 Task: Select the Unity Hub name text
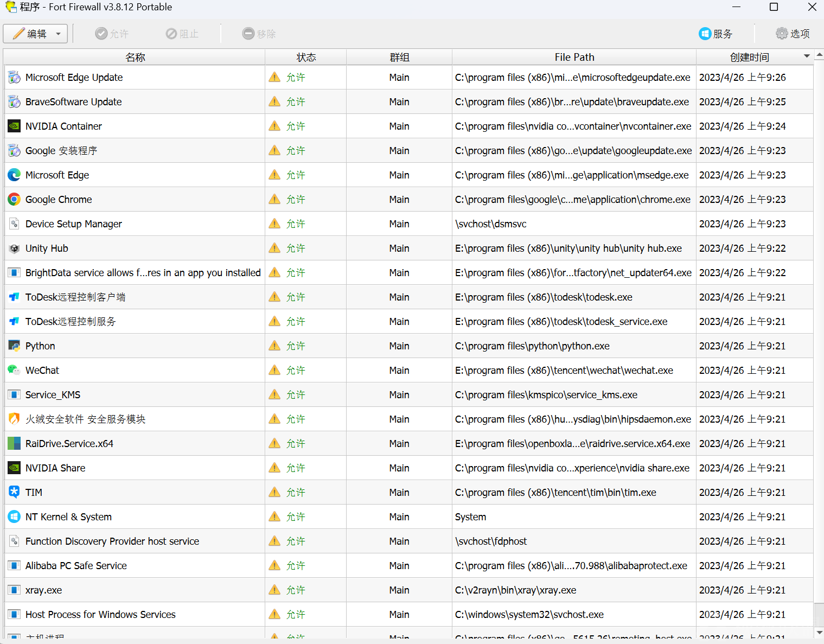[47, 248]
